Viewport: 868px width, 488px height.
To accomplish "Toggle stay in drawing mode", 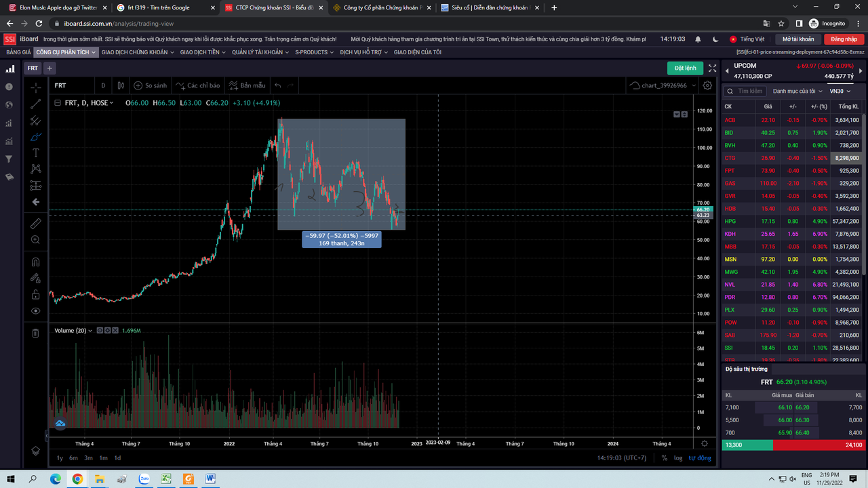I will (35, 278).
